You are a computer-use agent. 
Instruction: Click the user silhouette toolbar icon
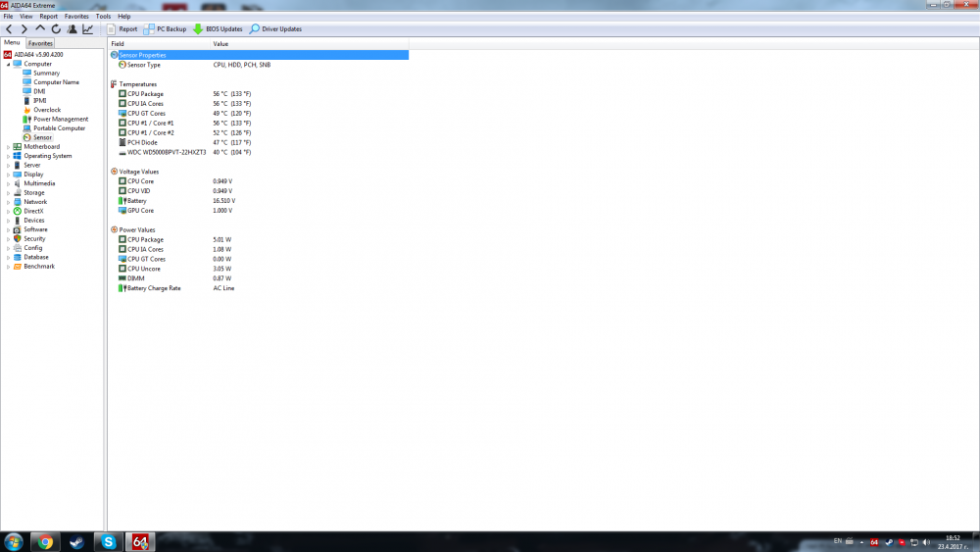coord(72,28)
